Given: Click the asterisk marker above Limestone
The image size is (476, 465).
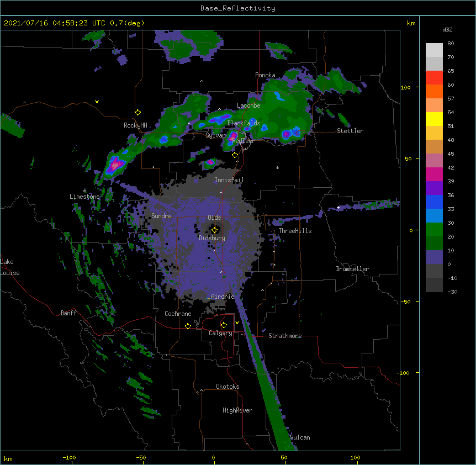Looking at the screenshot, I should click(x=85, y=191).
